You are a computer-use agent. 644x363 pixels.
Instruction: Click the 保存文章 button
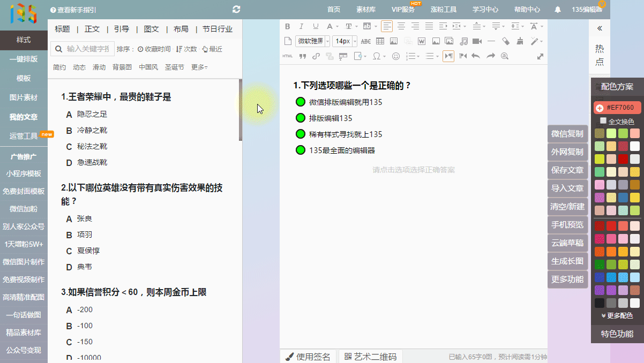567,170
